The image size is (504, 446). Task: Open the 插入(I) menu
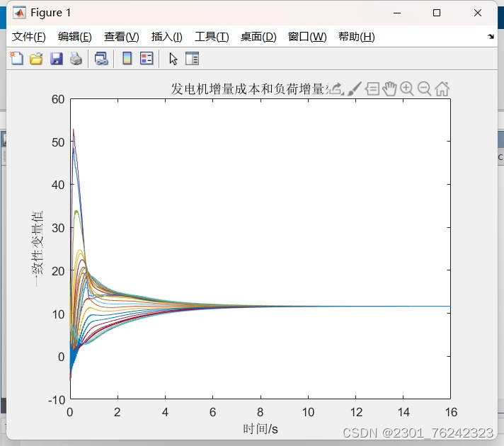[x=167, y=37]
